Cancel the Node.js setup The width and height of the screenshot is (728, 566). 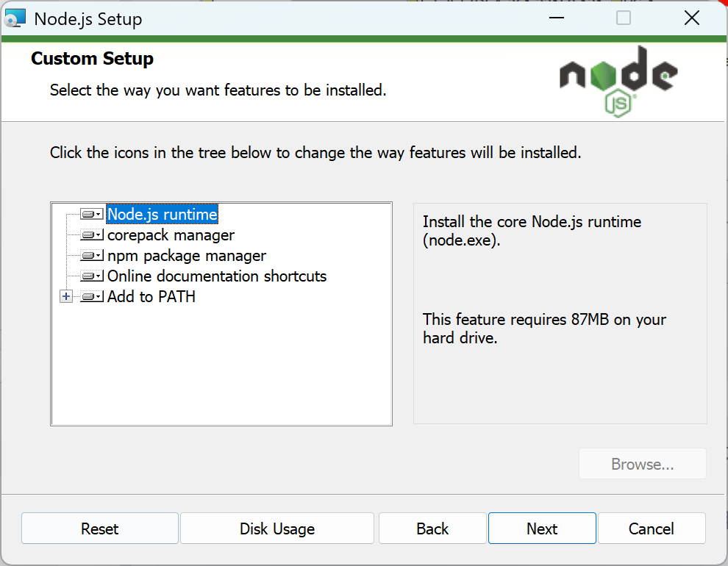(652, 529)
